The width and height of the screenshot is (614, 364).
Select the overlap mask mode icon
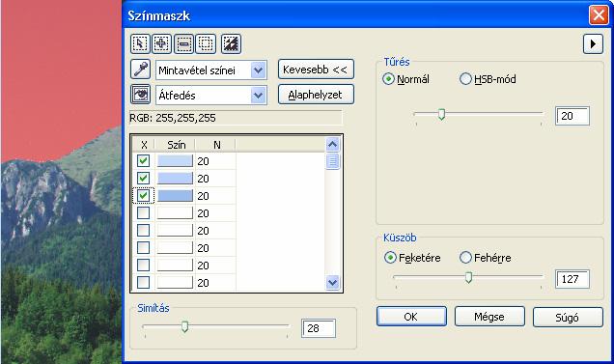206,43
